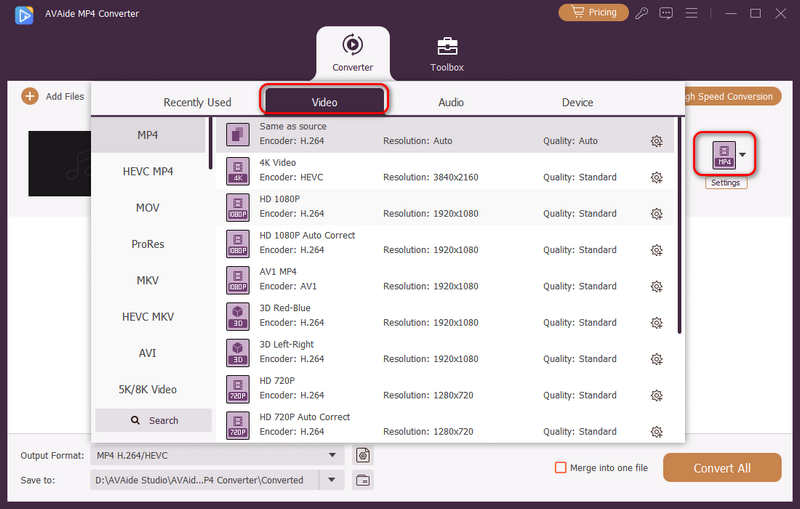Viewport: 800px width, 509px height.
Task: Select the 4K Video format icon
Action: click(x=238, y=171)
